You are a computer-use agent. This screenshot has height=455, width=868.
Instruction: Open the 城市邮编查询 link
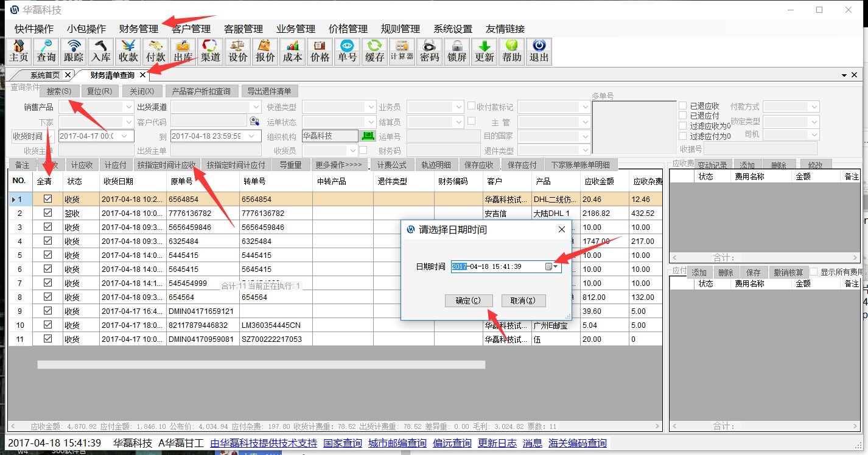point(397,443)
